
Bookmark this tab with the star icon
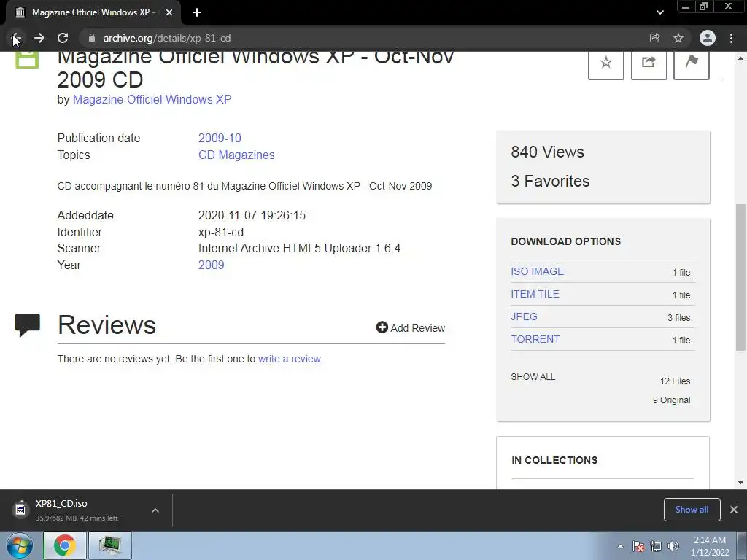[x=678, y=38]
